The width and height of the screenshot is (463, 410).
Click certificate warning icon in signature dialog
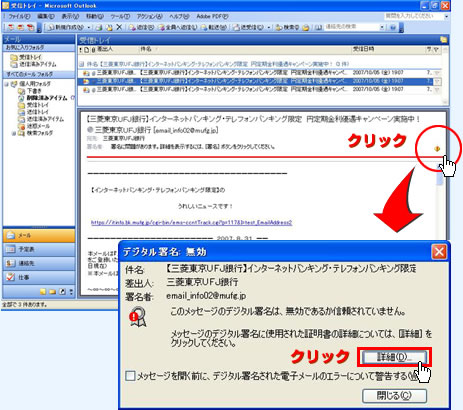click(138, 317)
